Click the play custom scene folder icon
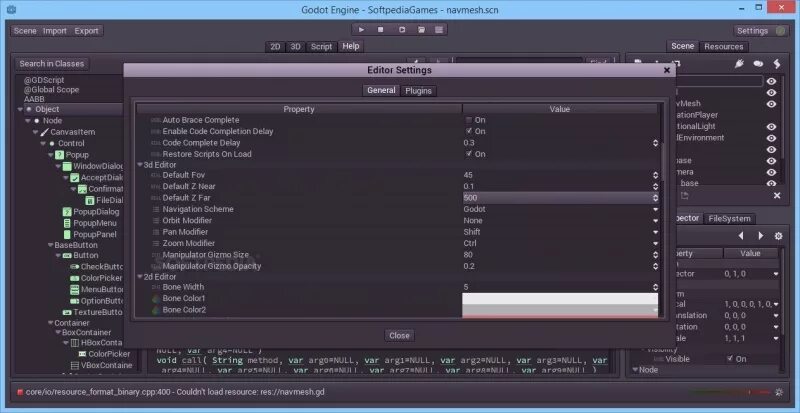 tap(421, 30)
